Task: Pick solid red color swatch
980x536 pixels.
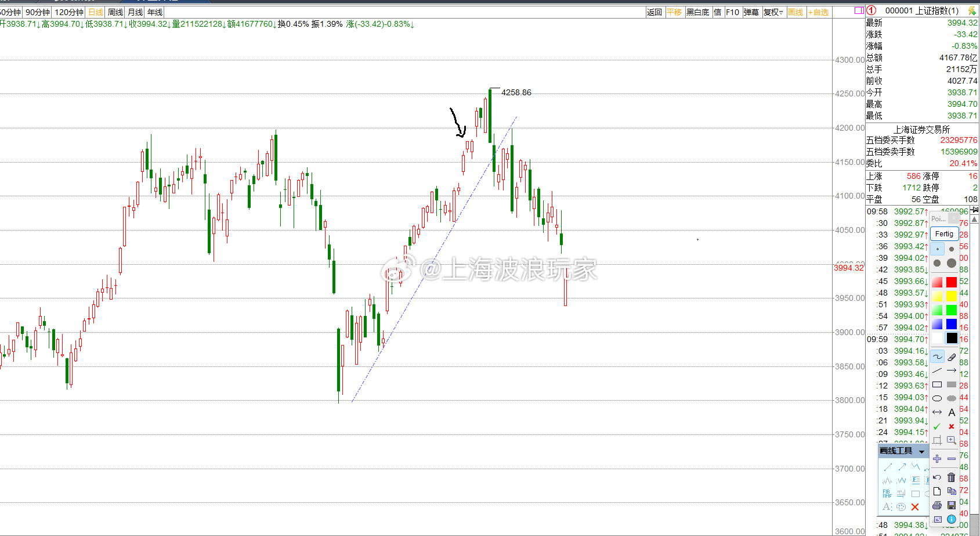Action: [x=952, y=282]
